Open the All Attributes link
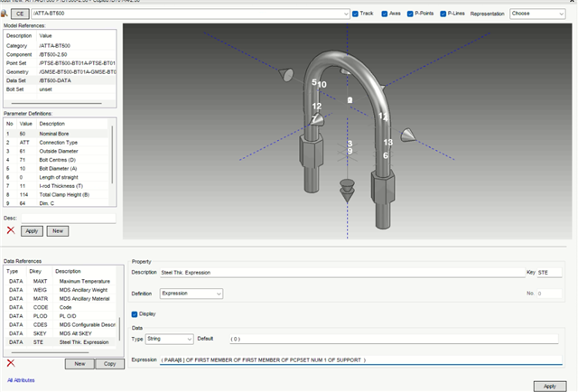Image resolution: width=578 pixels, height=392 pixels. click(x=21, y=380)
